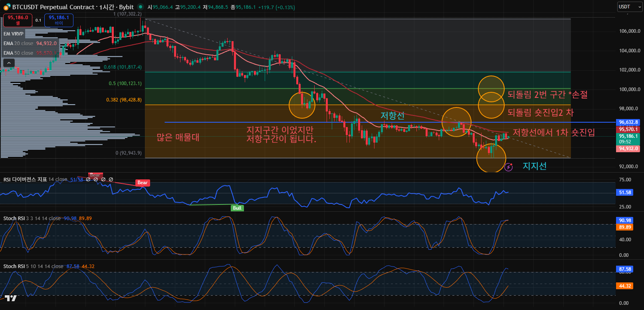The width and height of the screenshot is (644, 310).
Task: Click the TradingView logo icon
Action: [11, 298]
